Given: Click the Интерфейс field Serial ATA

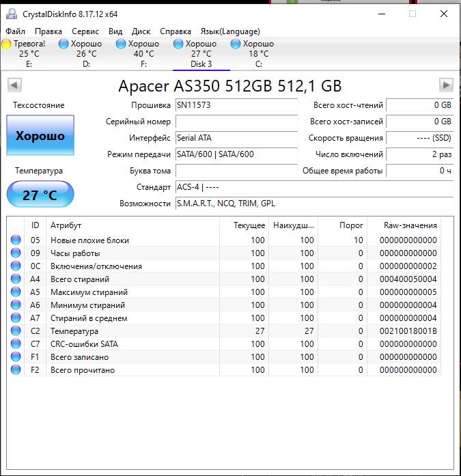Looking at the screenshot, I should pyautogui.click(x=236, y=138).
